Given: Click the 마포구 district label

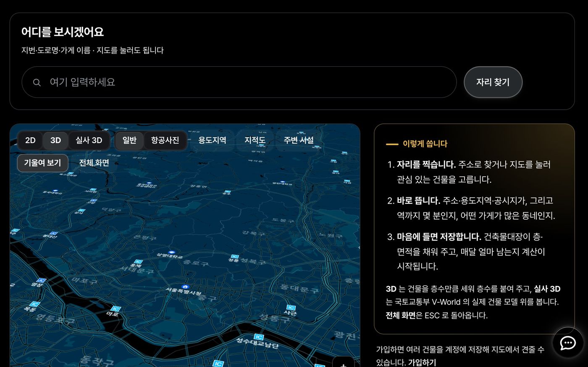Looking at the screenshot, I should (x=85, y=280).
